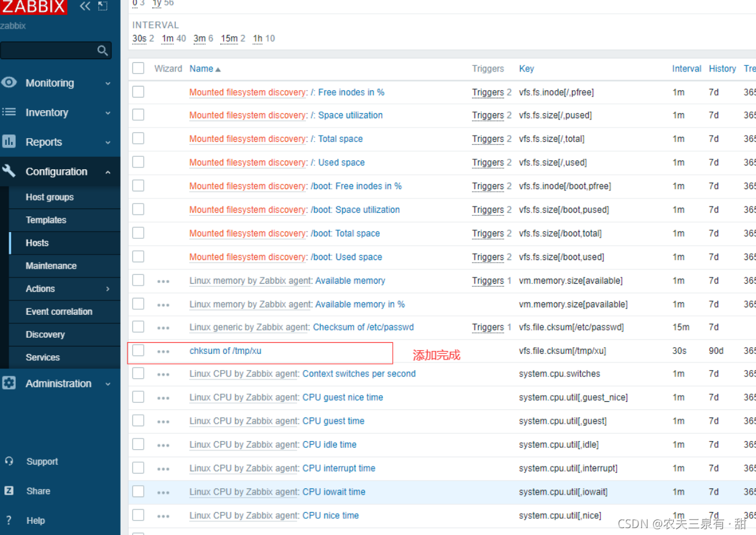Check the /: Total space row
Viewport: 756px width, 535px height.
point(138,138)
